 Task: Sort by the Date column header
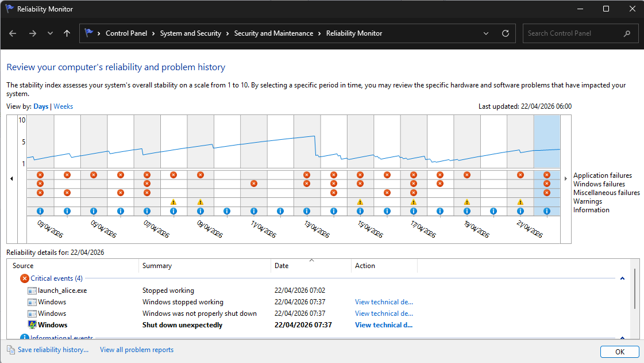[x=311, y=266]
